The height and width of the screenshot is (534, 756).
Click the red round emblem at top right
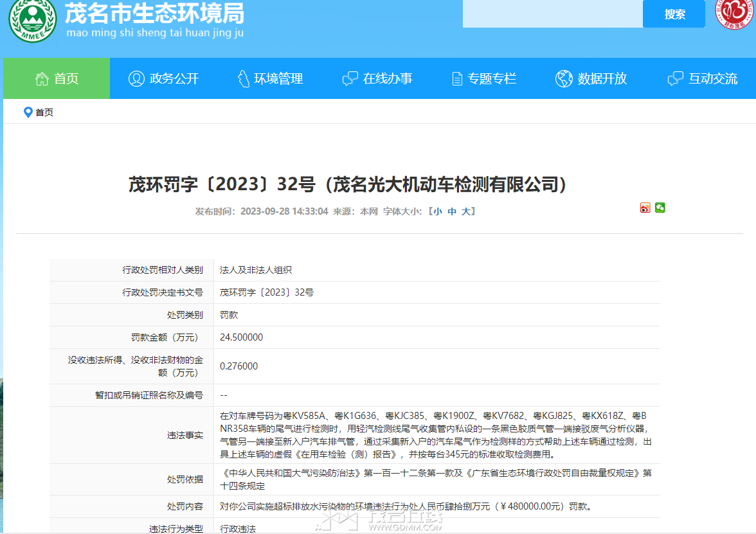tap(735, 14)
